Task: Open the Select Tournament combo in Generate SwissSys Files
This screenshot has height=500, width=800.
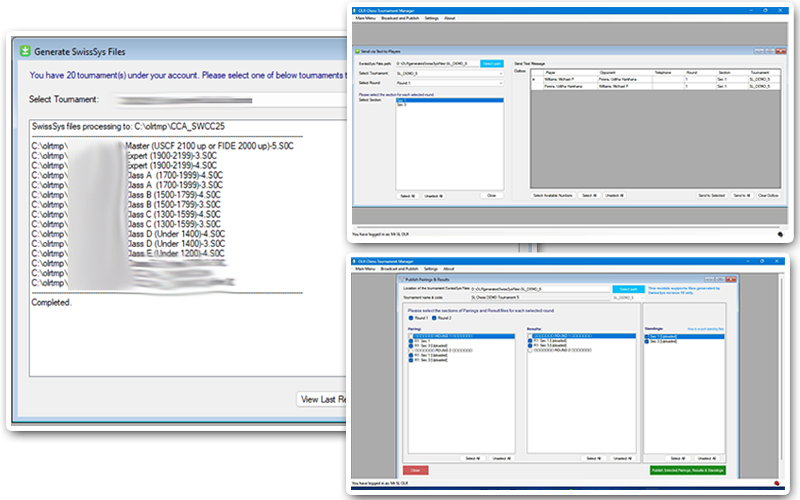Action: tap(182, 100)
